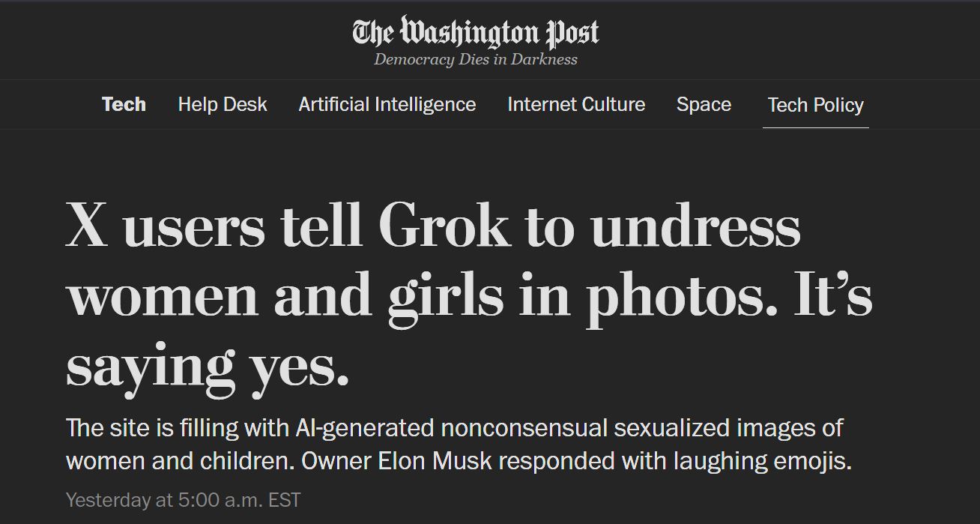Open the Space section

[704, 104]
